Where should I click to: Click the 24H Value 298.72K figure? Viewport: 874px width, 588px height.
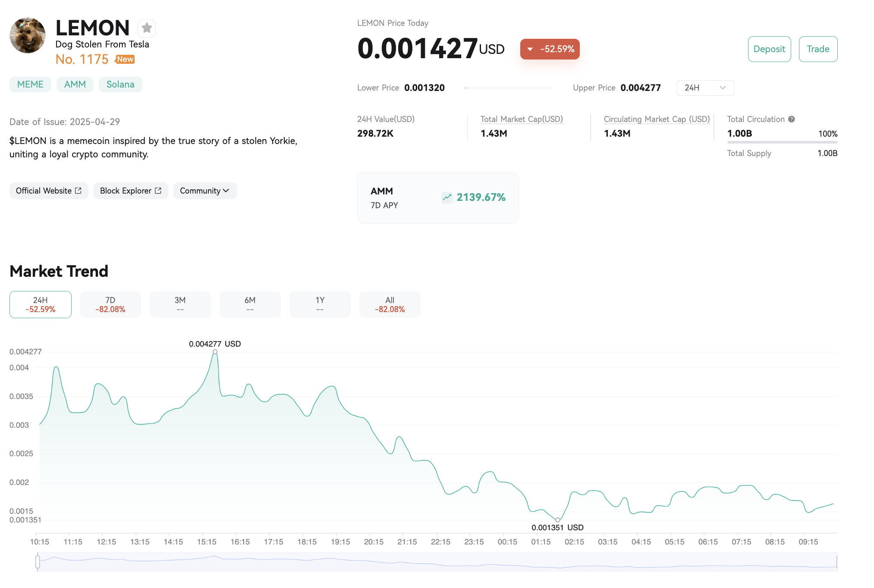pyautogui.click(x=375, y=134)
